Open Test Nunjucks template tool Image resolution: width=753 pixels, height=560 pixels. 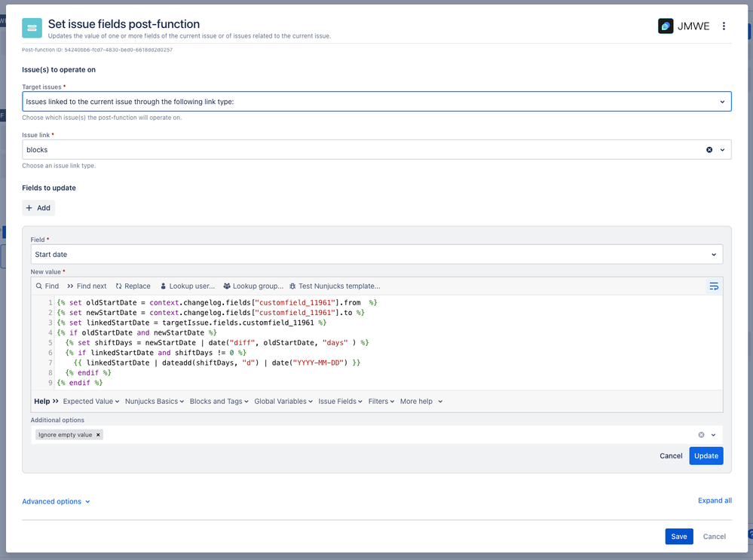coord(335,286)
